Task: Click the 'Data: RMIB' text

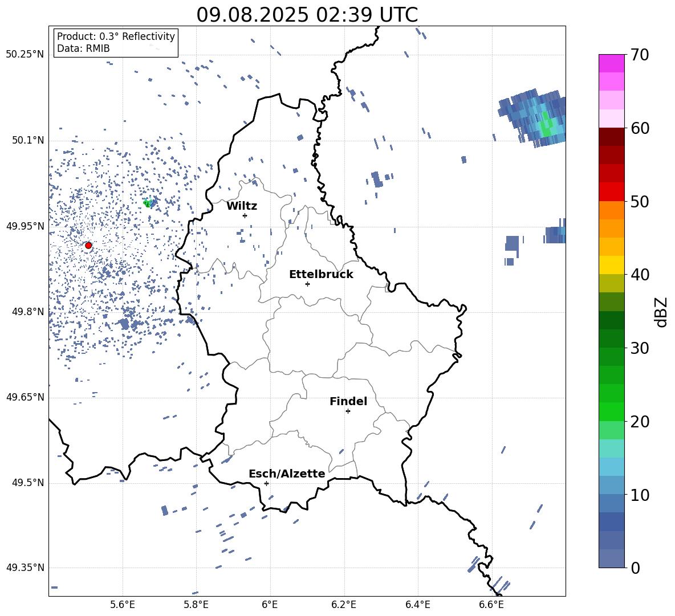Action: point(83,48)
